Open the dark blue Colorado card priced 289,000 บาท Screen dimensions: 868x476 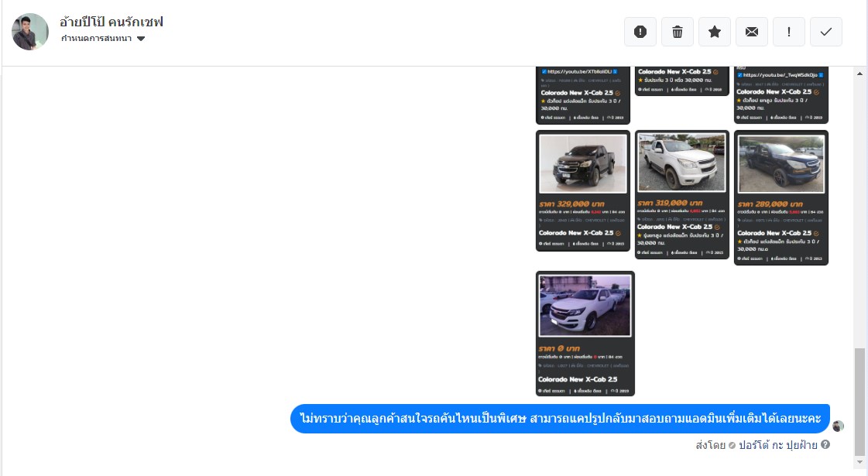tap(781, 197)
